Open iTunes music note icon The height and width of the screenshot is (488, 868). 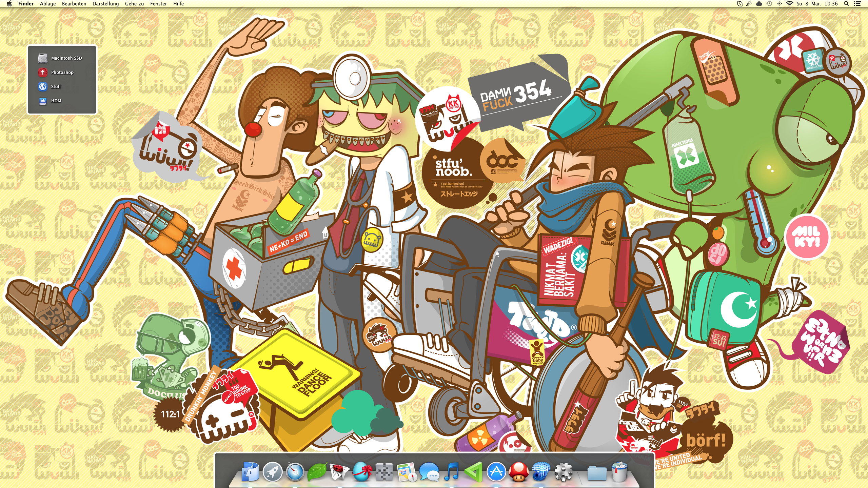451,471
